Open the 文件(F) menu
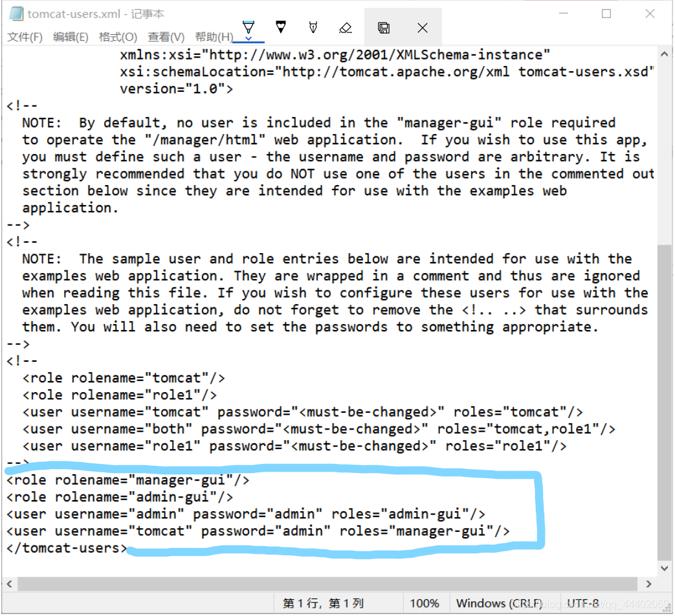Screen dimensions: 675x616 25,37
